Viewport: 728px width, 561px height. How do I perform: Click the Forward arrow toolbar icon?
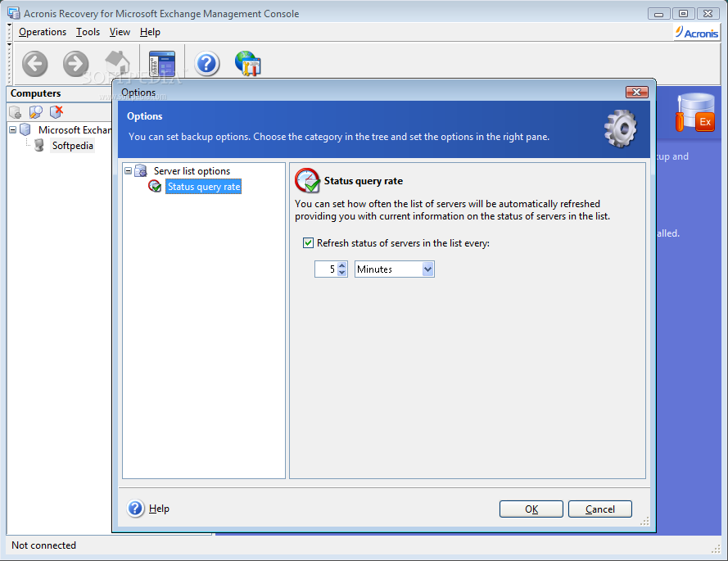point(75,64)
